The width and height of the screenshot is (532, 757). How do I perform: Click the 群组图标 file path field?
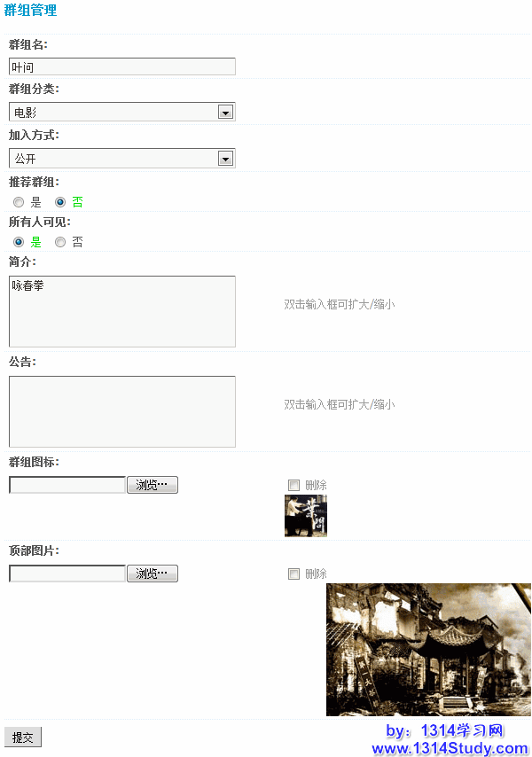coord(67,485)
